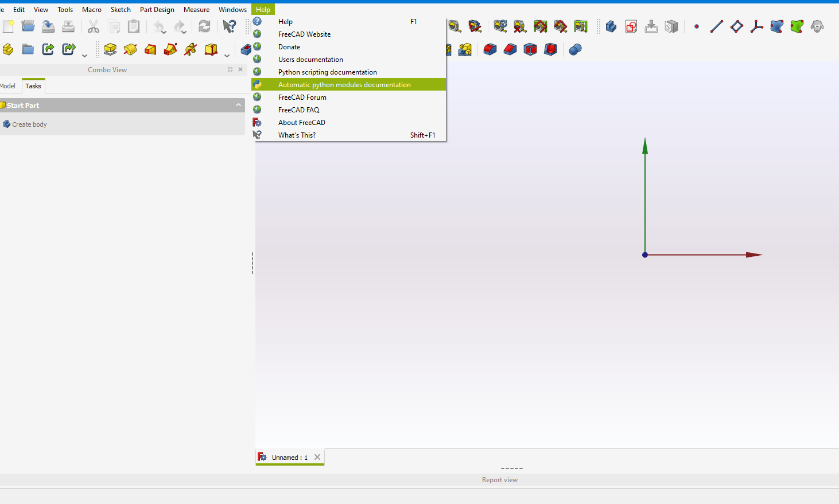Create a datum line from the toolbar
Viewport: 839px width, 504px height.
[716, 26]
